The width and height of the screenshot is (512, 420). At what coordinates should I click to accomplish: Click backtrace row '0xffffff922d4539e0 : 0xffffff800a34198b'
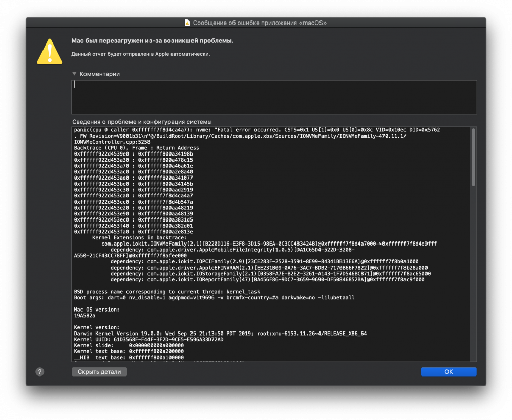click(133, 153)
